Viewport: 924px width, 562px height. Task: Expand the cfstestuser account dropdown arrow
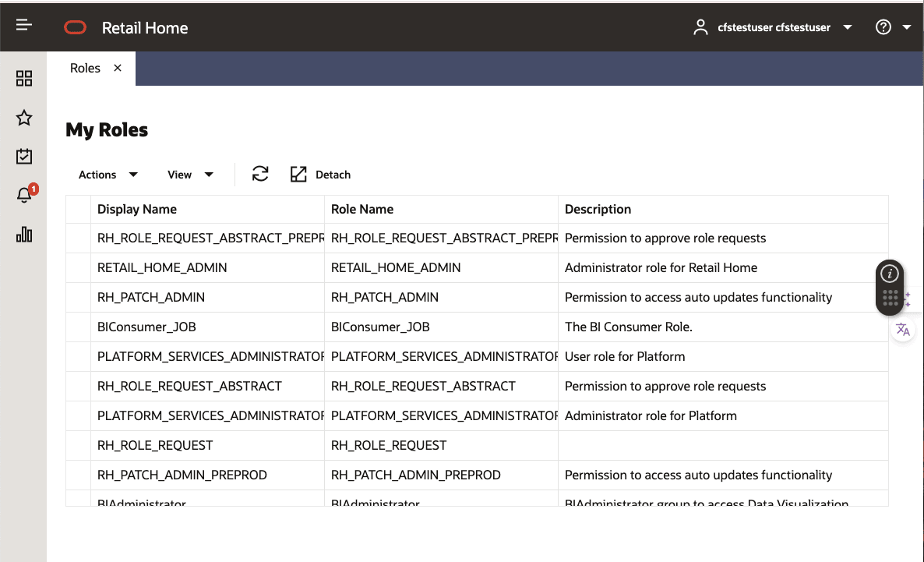coord(848,27)
